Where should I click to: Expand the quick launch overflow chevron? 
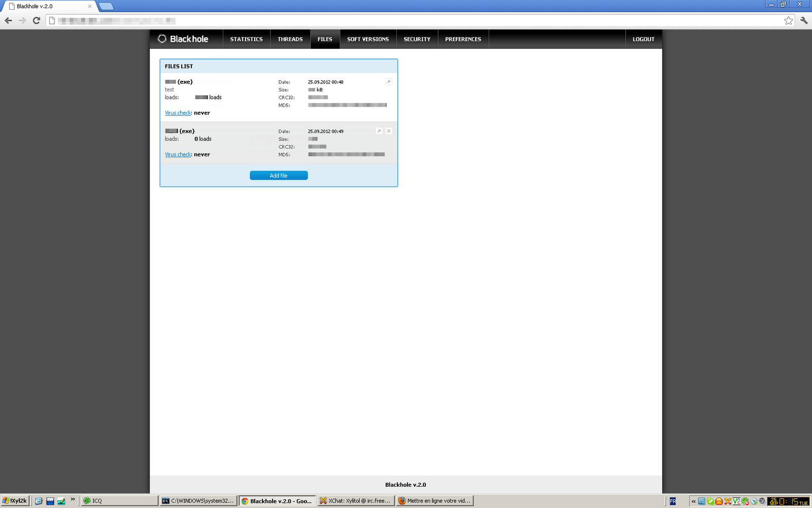(x=73, y=499)
